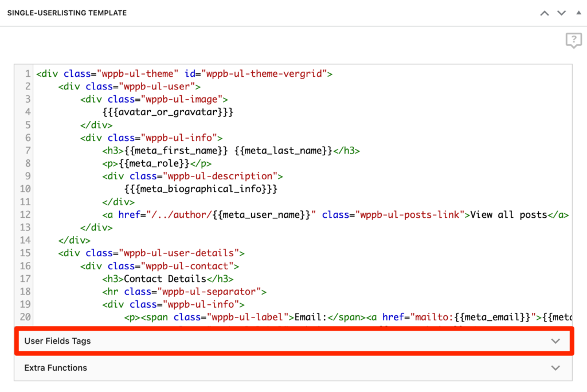Click the 'Email:' label text in line 20
This screenshot has height=392, width=587.
pos(311,317)
